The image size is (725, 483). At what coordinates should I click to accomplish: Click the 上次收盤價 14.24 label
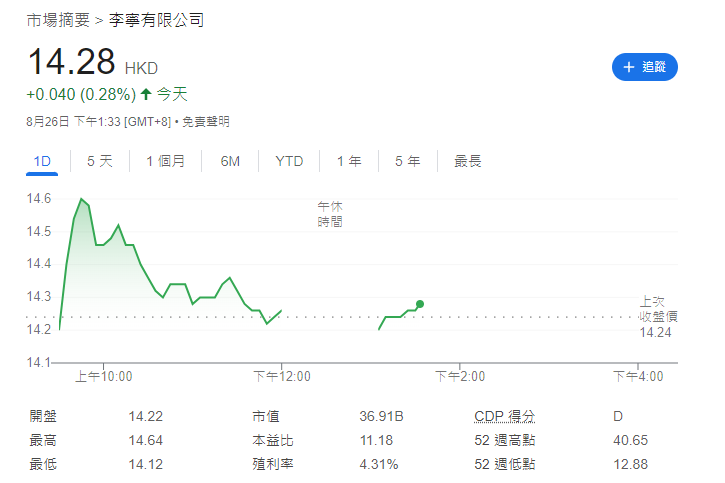(659, 316)
